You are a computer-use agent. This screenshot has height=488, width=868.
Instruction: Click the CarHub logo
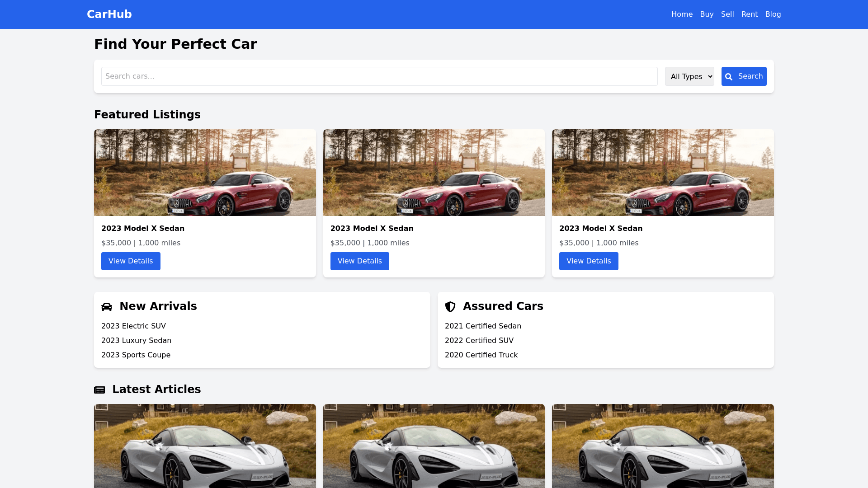[109, 14]
